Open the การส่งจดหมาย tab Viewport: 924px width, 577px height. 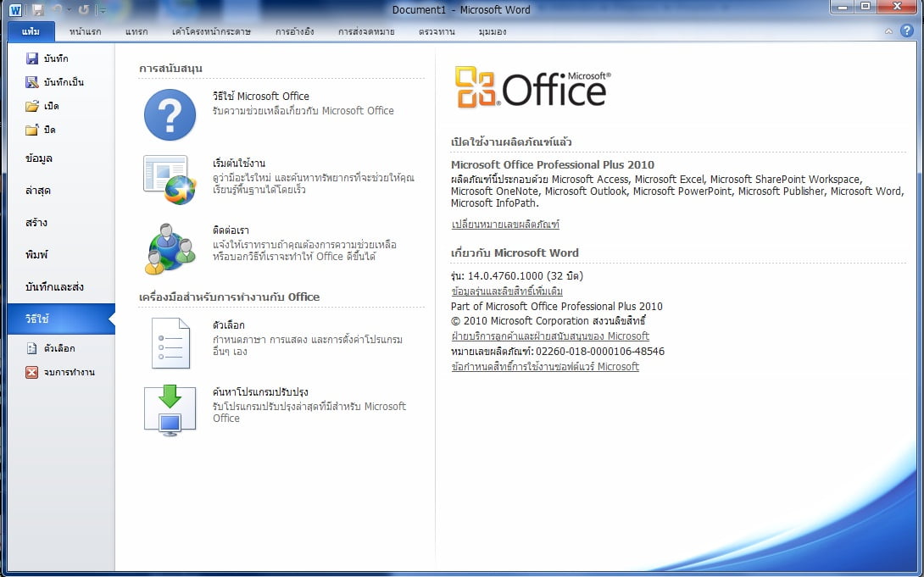[x=366, y=32]
